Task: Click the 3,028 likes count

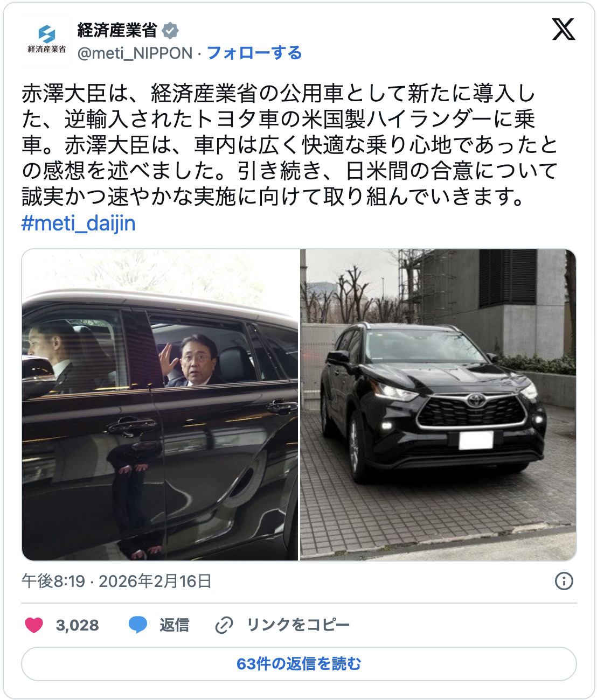Action: [78, 625]
